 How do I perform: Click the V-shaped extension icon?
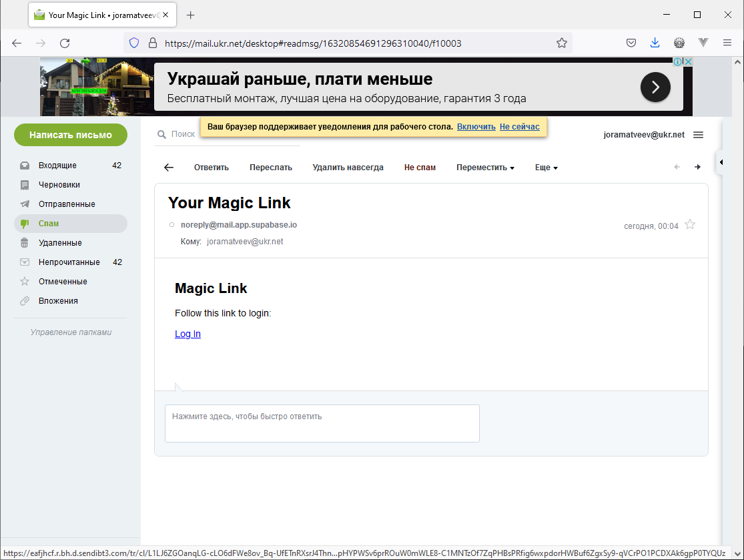tap(703, 43)
